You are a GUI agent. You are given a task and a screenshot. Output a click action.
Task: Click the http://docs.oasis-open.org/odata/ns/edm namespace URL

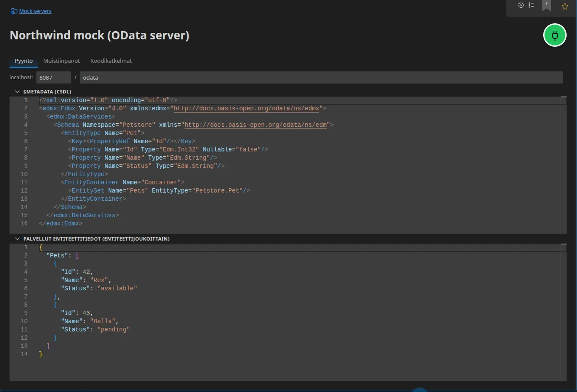click(x=256, y=125)
